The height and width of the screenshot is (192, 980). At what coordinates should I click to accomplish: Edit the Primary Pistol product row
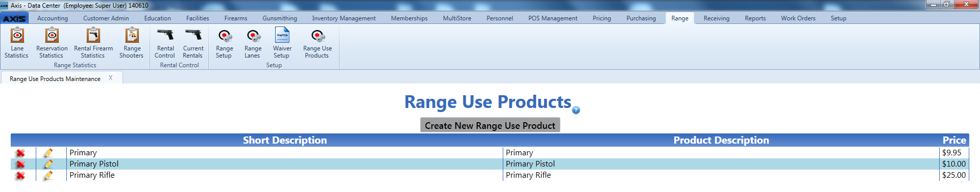pyautogui.click(x=48, y=164)
